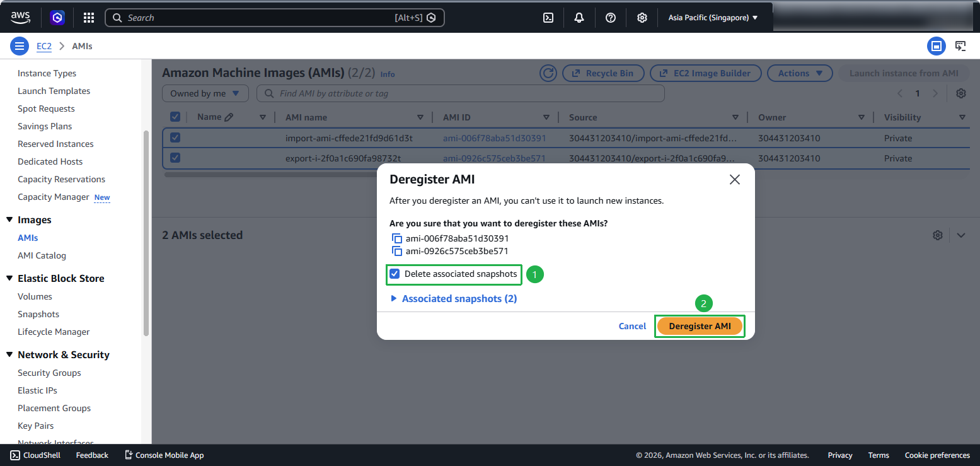980x466 pixels.
Task: Open the AMI table preferences gear
Action: click(961, 93)
